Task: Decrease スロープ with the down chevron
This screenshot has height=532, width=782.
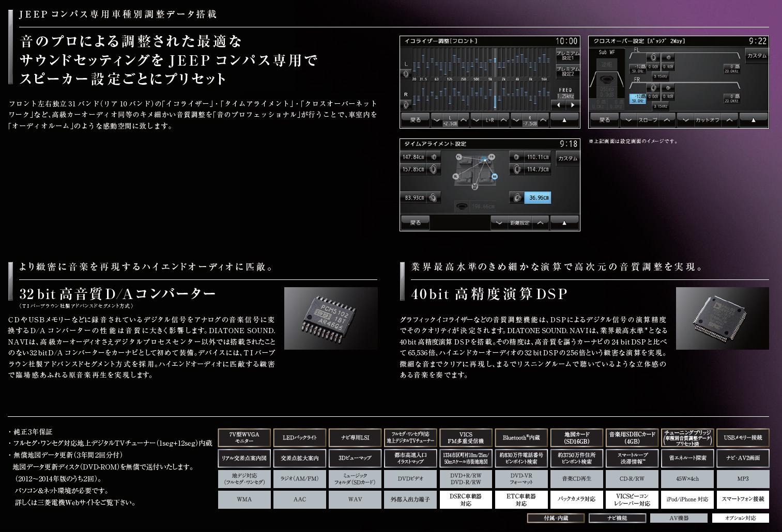Action: pyautogui.click(x=628, y=120)
